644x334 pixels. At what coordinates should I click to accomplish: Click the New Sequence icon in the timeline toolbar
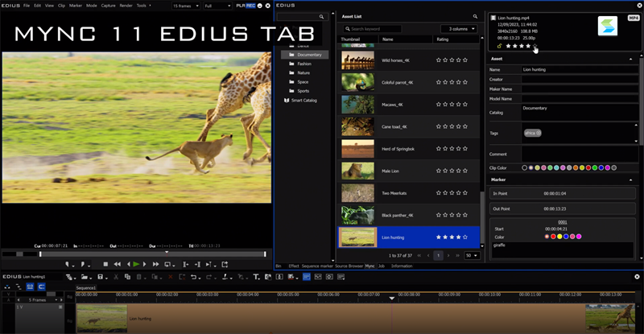coord(69,277)
